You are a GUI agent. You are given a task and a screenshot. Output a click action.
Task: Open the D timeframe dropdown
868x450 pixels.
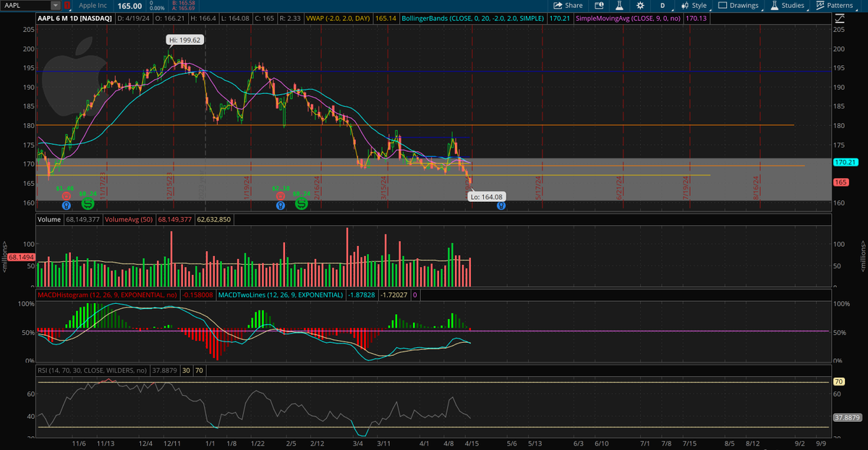pyautogui.click(x=662, y=5)
